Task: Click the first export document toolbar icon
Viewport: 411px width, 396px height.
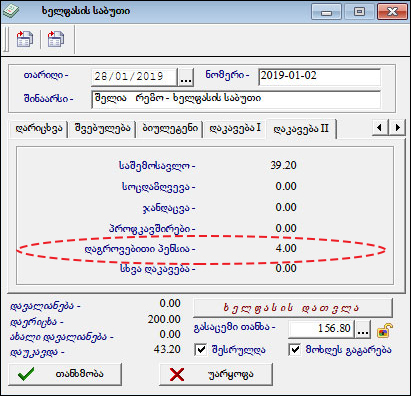Action: [x=25, y=39]
